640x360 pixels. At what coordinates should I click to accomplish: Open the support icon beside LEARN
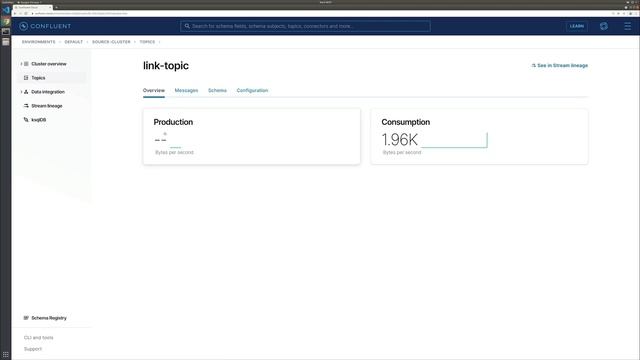(x=604, y=26)
